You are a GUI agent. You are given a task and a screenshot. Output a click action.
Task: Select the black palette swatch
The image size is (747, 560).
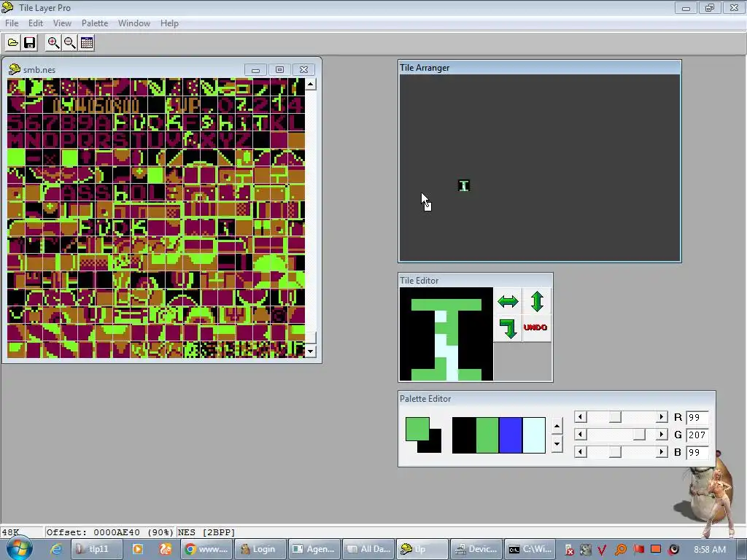pos(463,435)
